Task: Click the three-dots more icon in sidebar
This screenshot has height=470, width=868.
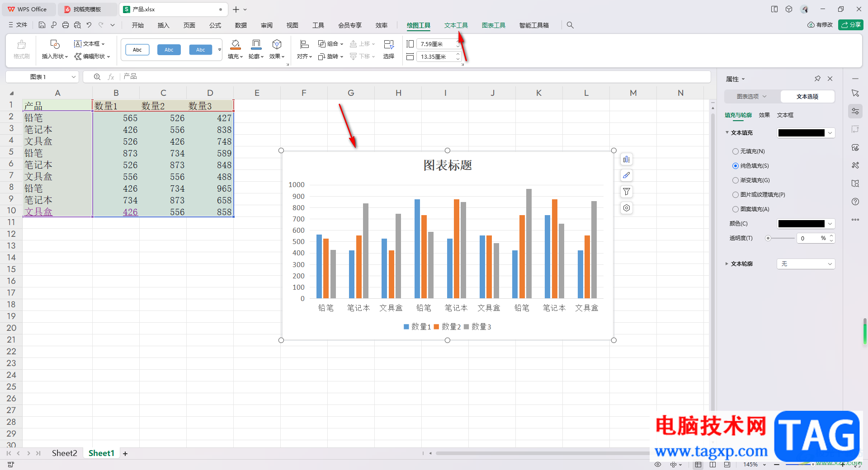Action: pyautogui.click(x=855, y=220)
